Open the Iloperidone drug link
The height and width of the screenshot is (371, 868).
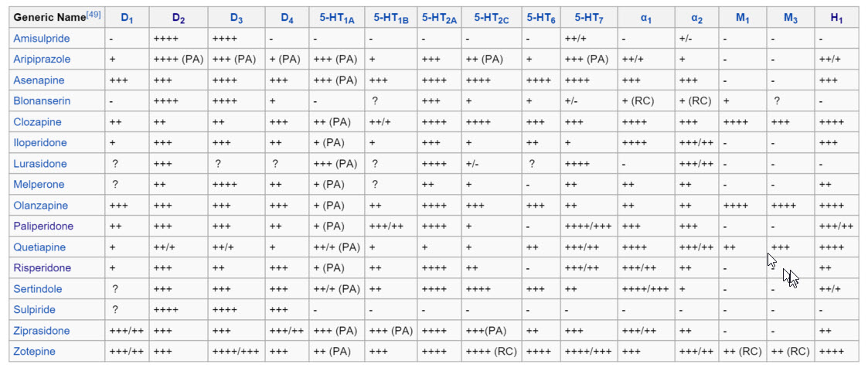tap(40, 143)
